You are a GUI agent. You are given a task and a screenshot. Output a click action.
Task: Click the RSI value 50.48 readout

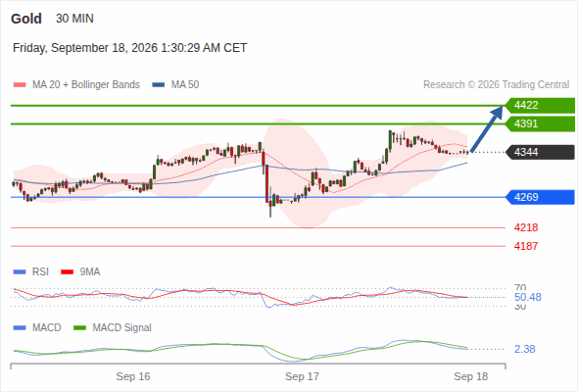(528, 297)
